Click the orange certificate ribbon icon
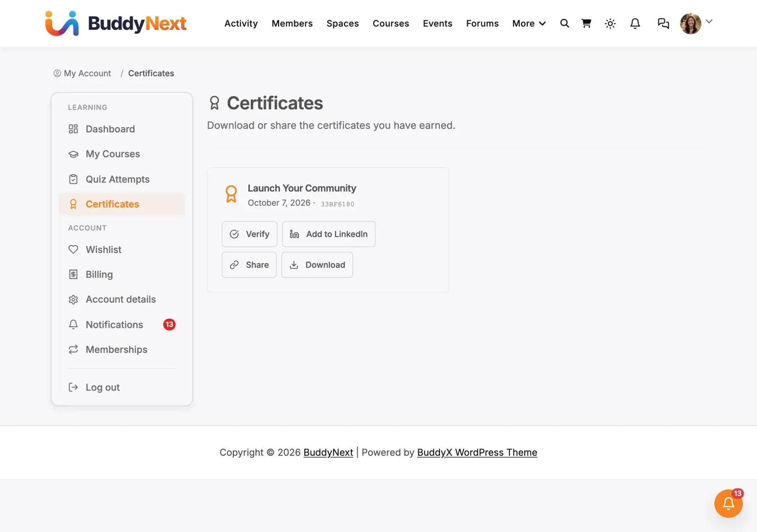 tap(231, 194)
